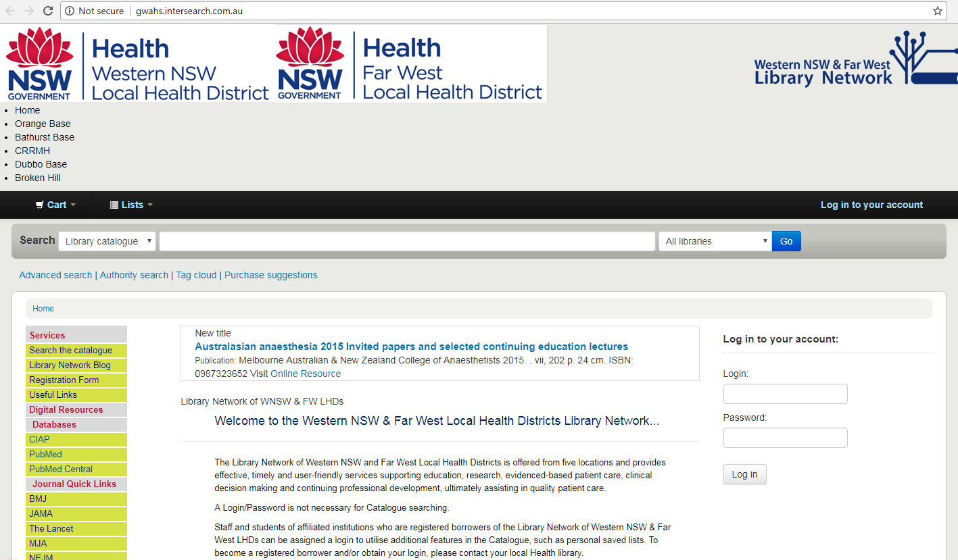Reload the page with the refresh icon
Screen dimensions: 958x560
[48, 11]
